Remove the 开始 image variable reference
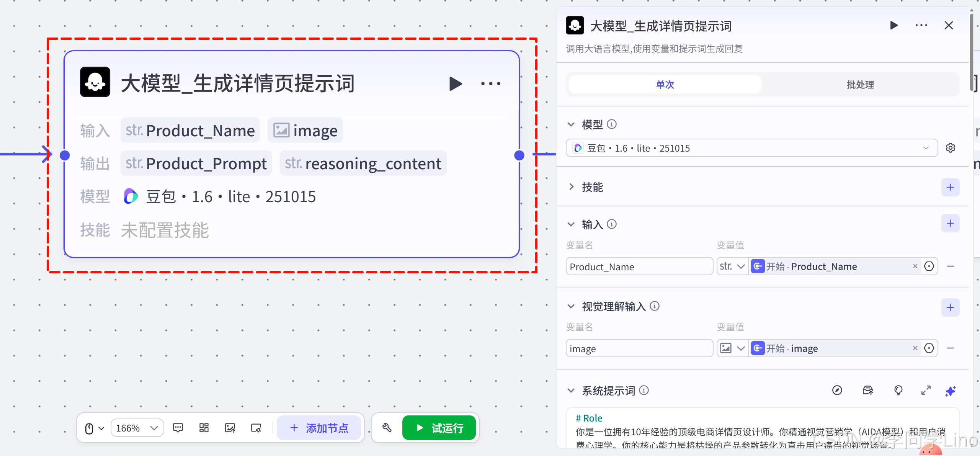The image size is (980, 456). (x=915, y=348)
